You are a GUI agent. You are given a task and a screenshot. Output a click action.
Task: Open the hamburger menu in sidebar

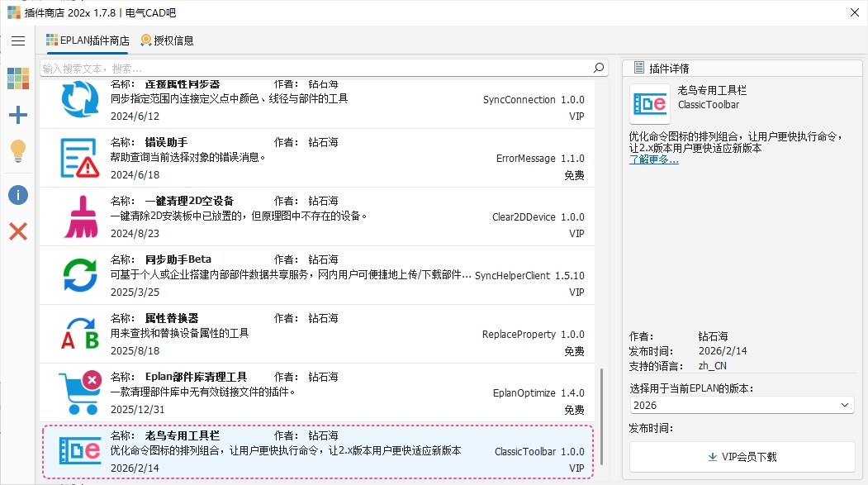(x=18, y=40)
